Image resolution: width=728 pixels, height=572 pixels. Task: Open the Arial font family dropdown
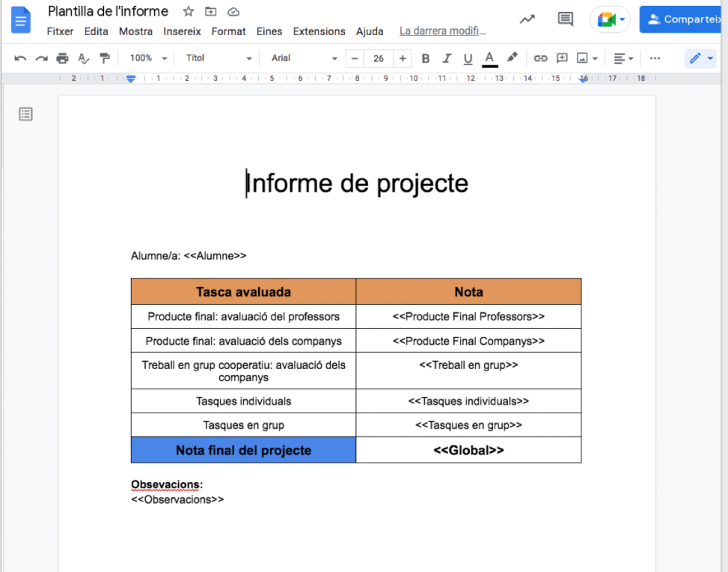304,58
